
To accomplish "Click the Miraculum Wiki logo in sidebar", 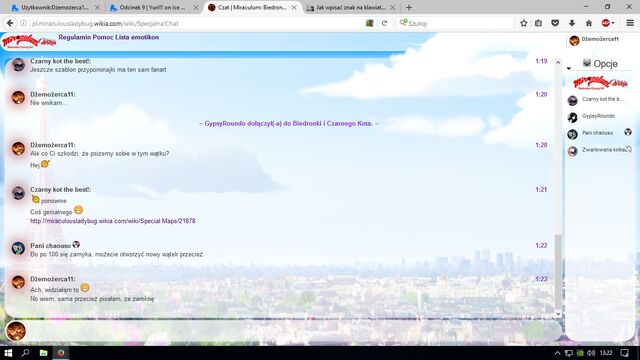I will click(x=600, y=82).
